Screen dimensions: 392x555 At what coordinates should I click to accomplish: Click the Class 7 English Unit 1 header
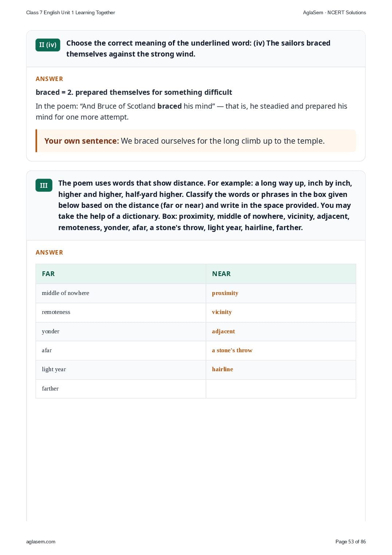coord(71,12)
